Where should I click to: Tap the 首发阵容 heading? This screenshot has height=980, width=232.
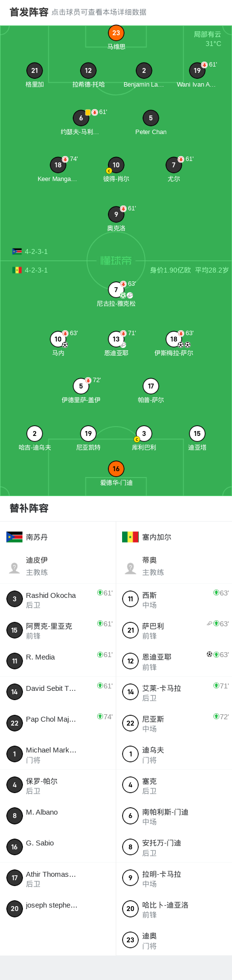pos(29,12)
